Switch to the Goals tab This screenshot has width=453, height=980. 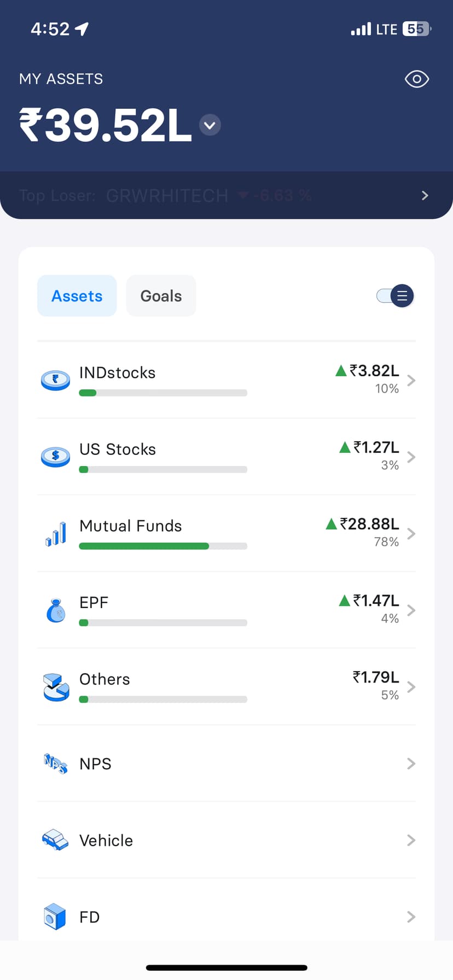tap(161, 296)
